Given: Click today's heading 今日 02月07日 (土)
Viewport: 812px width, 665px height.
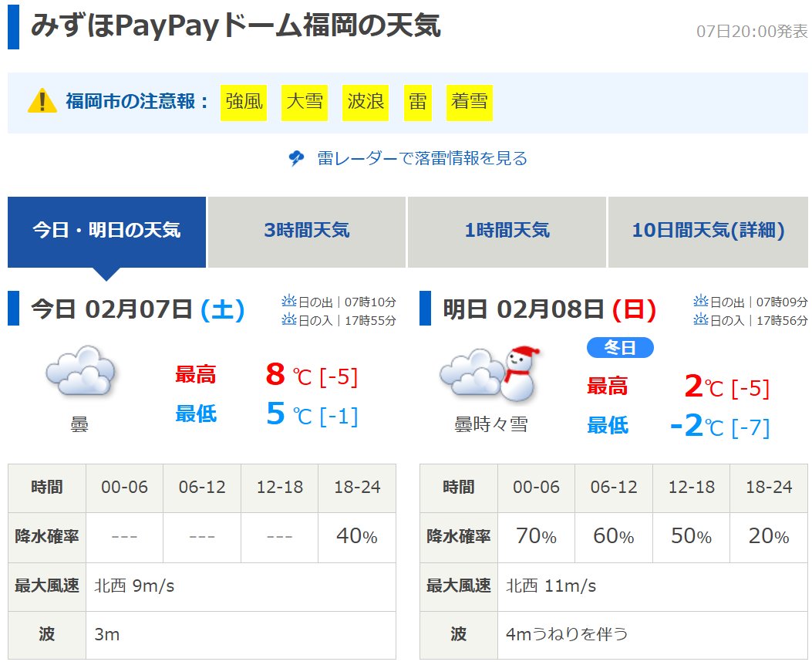Looking at the screenshot, I should click(x=138, y=309).
